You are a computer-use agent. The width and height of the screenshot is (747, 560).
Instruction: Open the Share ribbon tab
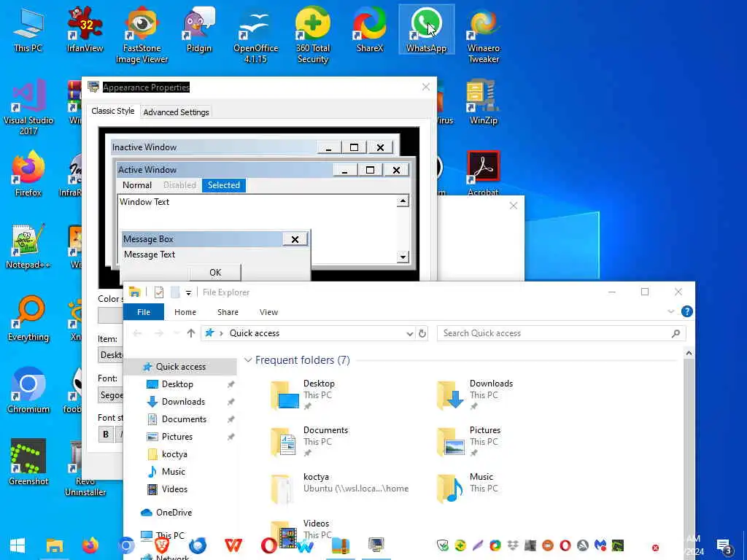(228, 312)
